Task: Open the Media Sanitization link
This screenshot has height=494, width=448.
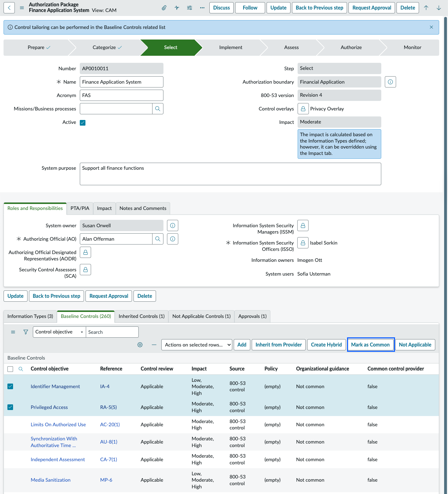Action: point(50,480)
